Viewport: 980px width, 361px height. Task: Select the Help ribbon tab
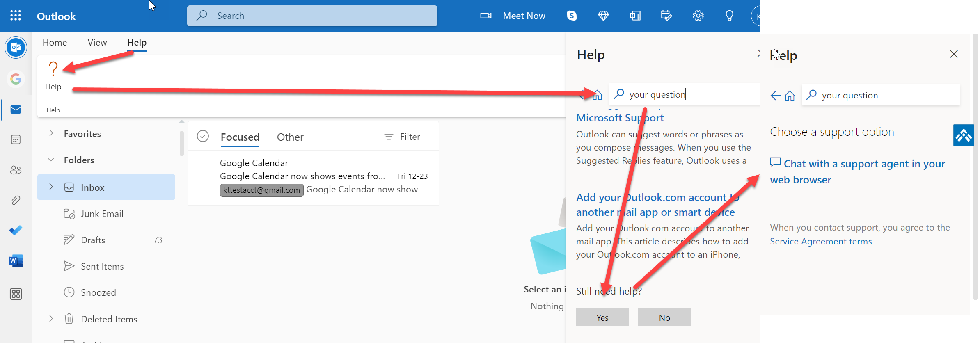(137, 43)
